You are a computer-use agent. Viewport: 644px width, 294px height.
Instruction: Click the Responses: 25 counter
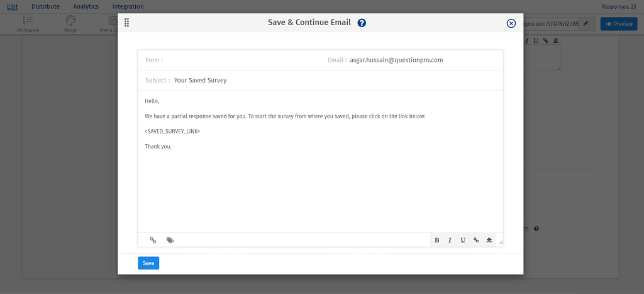[619, 6]
